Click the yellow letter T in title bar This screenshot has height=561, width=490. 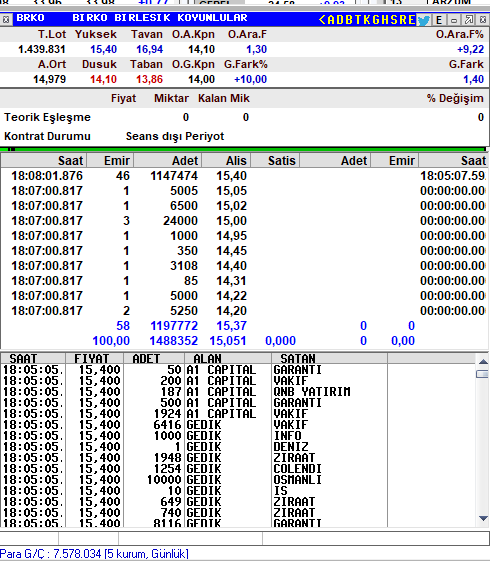[x=358, y=19]
